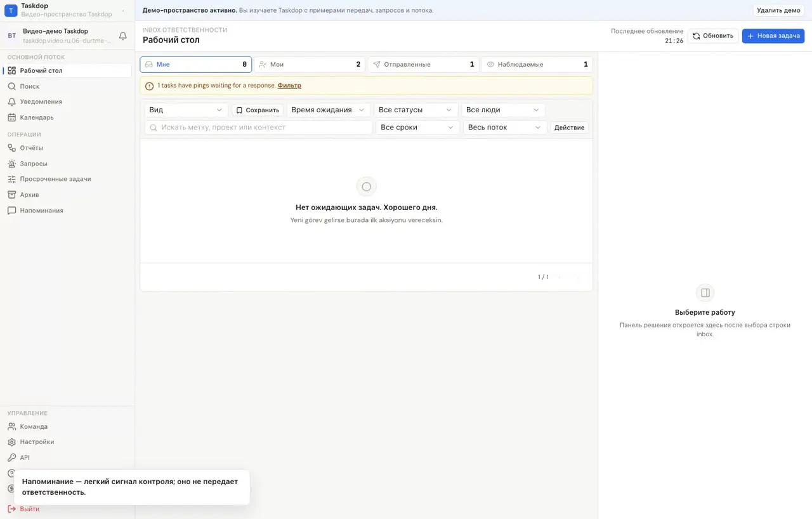Image resolution: width=812 pixels, height=519 pixels.
Task: Click the Последнее обновление time 21:26
Action: point(674,41)
